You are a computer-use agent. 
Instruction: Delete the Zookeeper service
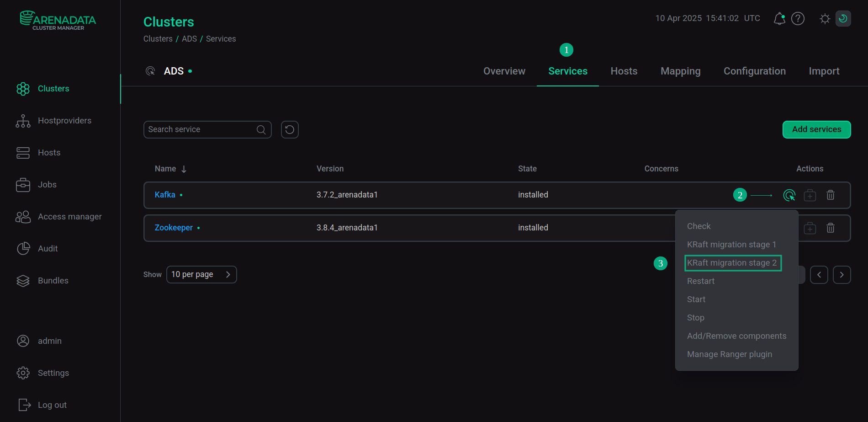tap(831, 228)
